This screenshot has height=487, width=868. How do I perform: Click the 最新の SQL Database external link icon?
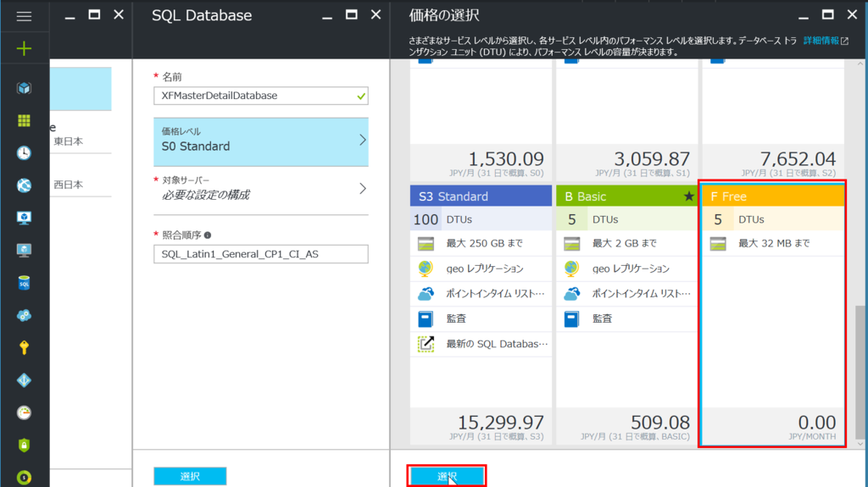coord(426,344)
